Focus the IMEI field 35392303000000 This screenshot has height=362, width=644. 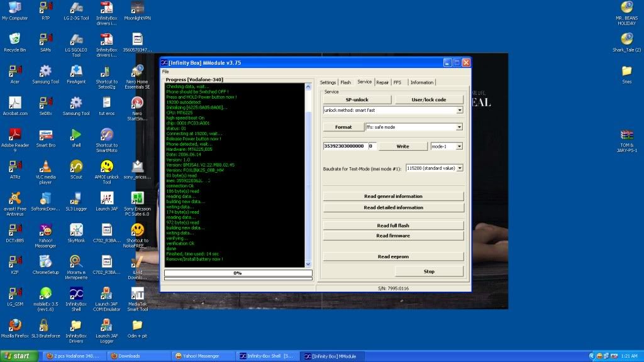[x=344, y=146]
